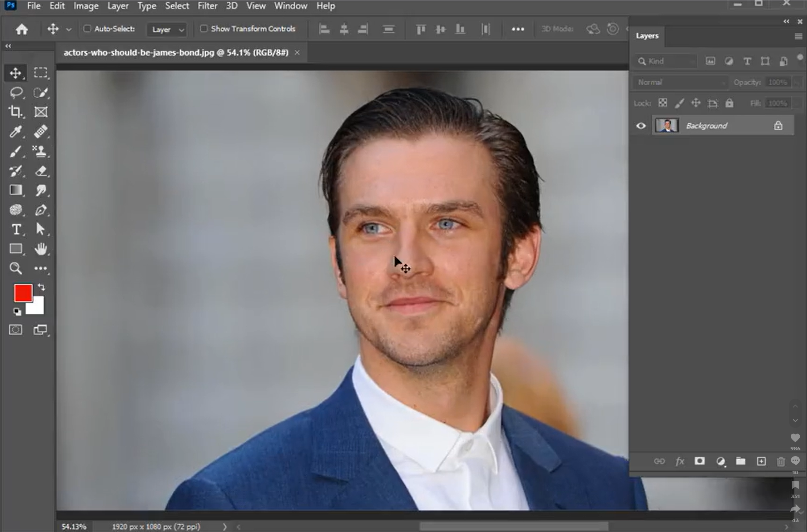This screenshot has width=807, height=532.
Task: Activate the Horizontal Type tool
Action: (16, 229)
